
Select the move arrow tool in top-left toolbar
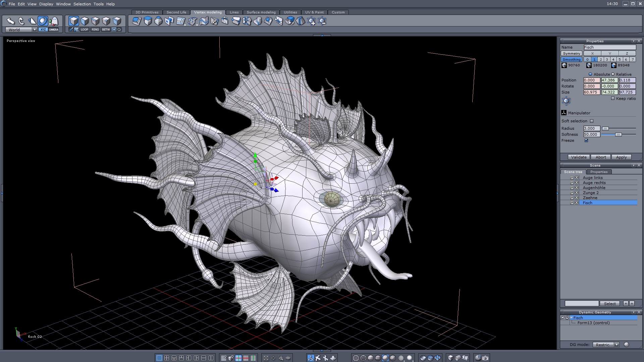[x=10, y=21]
